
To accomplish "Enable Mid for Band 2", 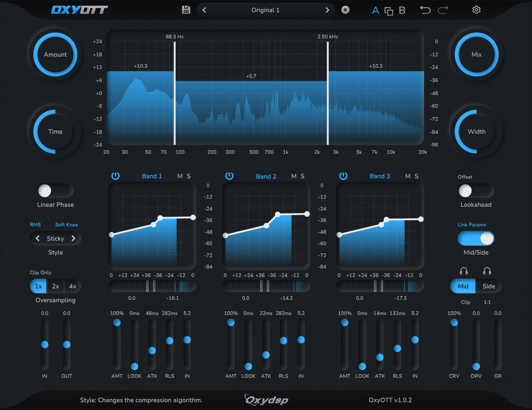I will tap(294, 176).
